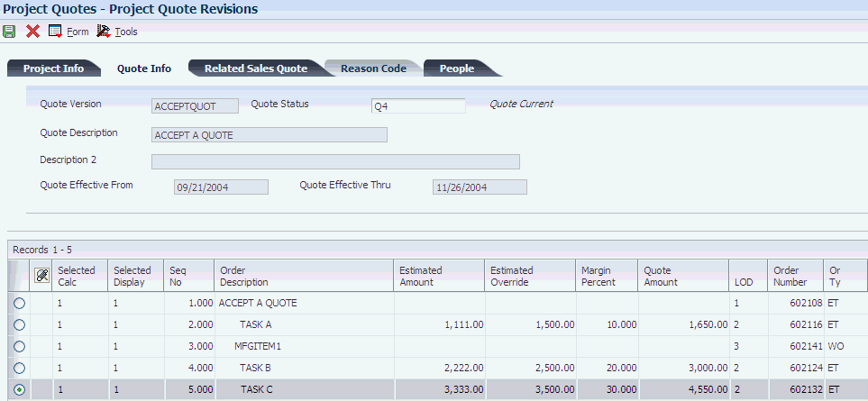
Task: Click the Estimated Override cell for TASK C
Action: point(531,389)
